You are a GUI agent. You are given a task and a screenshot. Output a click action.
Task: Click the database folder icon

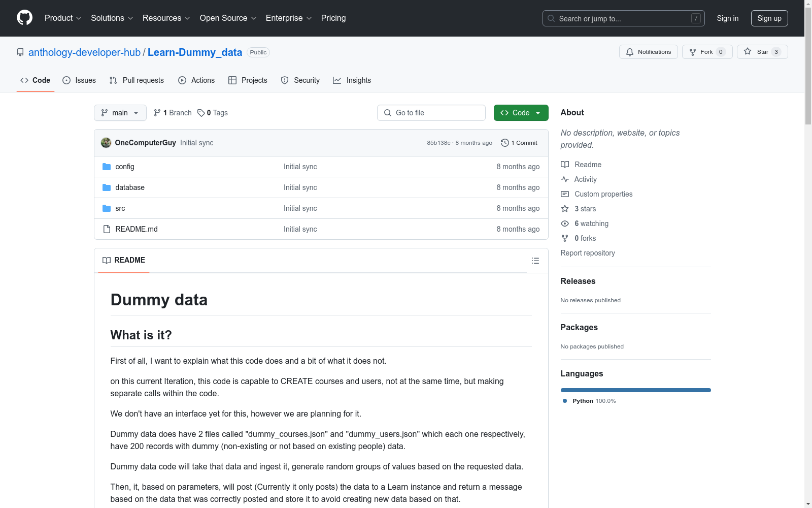(x=107, y=187)
